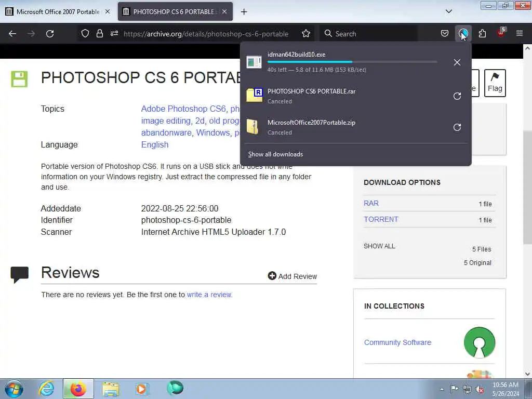Open the image editing topic link

[x=166, y=121]
